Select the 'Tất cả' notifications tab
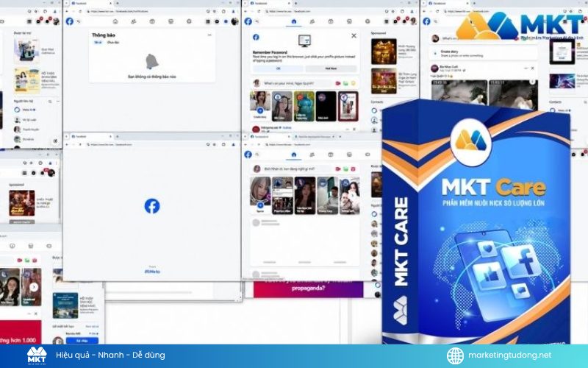 pyautogui.click(x=98, y=43)
